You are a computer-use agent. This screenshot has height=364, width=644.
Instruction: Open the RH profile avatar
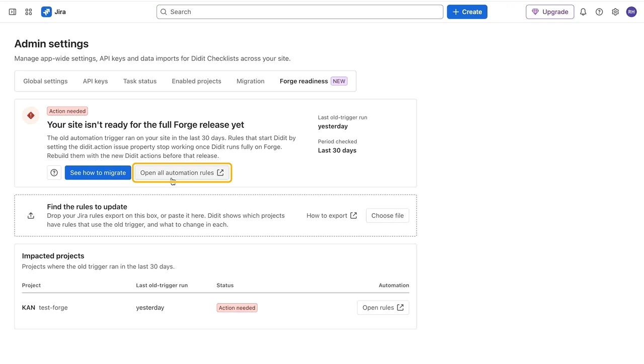pyautogui.click(x=631, y=12)
